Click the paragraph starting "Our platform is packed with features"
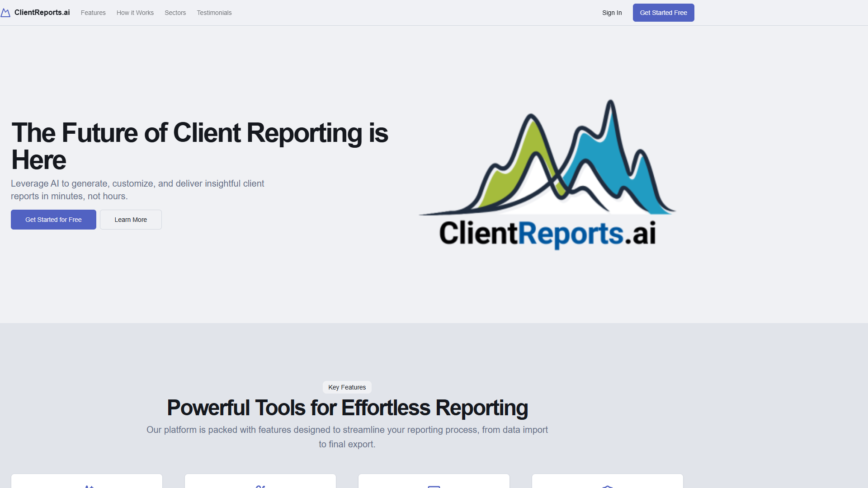This screenshot has height=488, width=868. 347,437
